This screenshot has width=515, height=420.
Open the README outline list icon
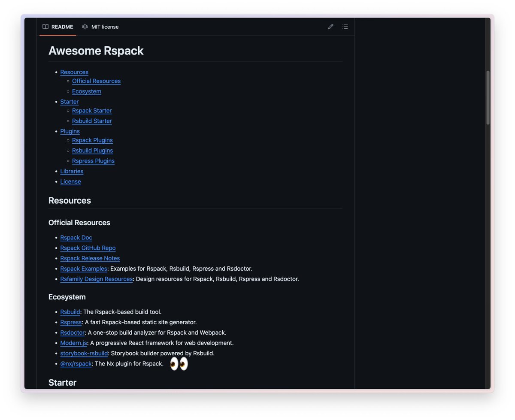click(x=345, y=27)
